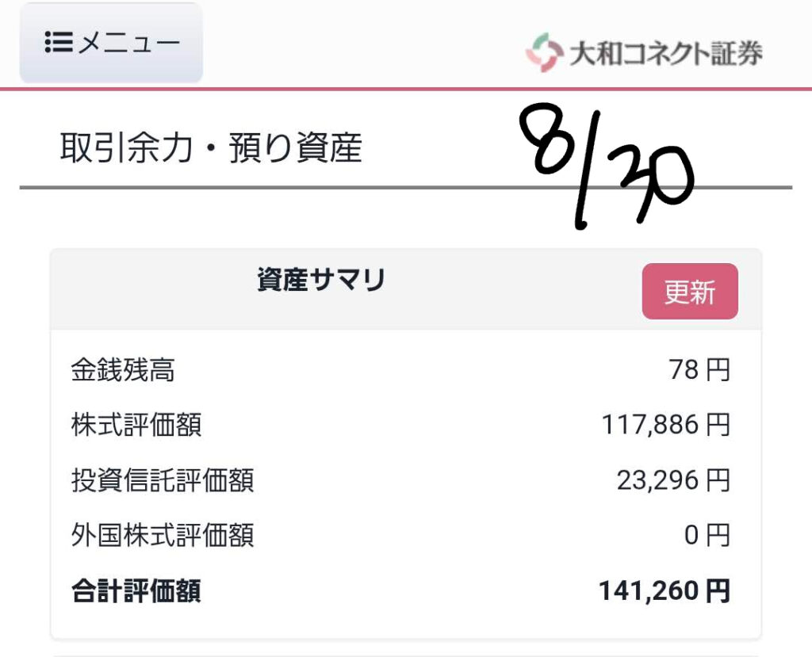Refresh assets with the 更新 button
Image resolution: width=812 pixels, height=657 pixels.
pyautogui.click(x=690, y=291)
